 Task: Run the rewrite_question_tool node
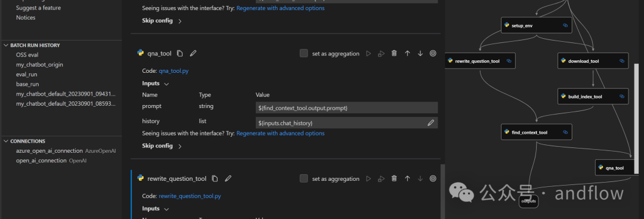(369, 179)
